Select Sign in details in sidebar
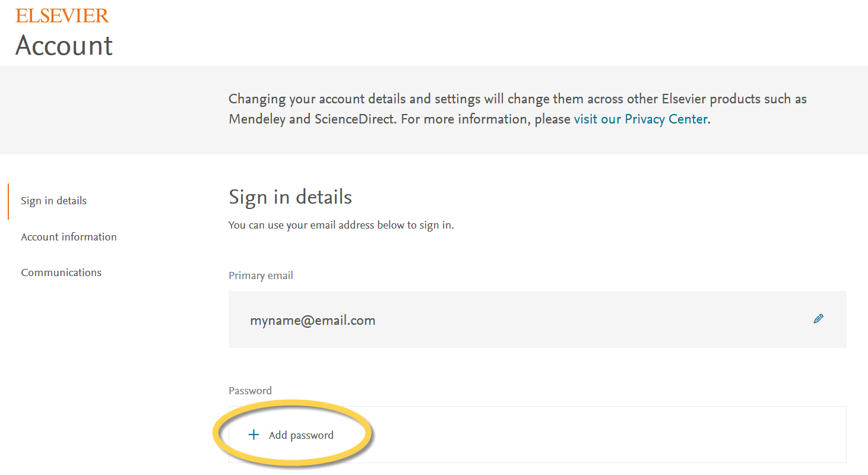Screen dimensions: 868x475 pyautogui.click(x=53, y=201)
